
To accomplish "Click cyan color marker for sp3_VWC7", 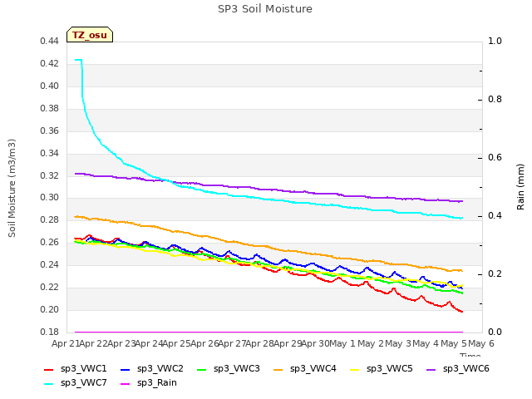I will pos(49,384).
